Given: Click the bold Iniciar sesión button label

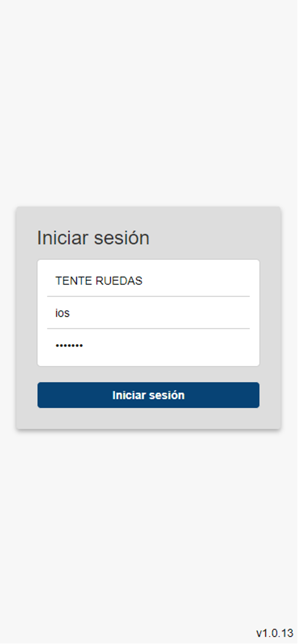Looking at the screenshot, I should coord(148,395).
